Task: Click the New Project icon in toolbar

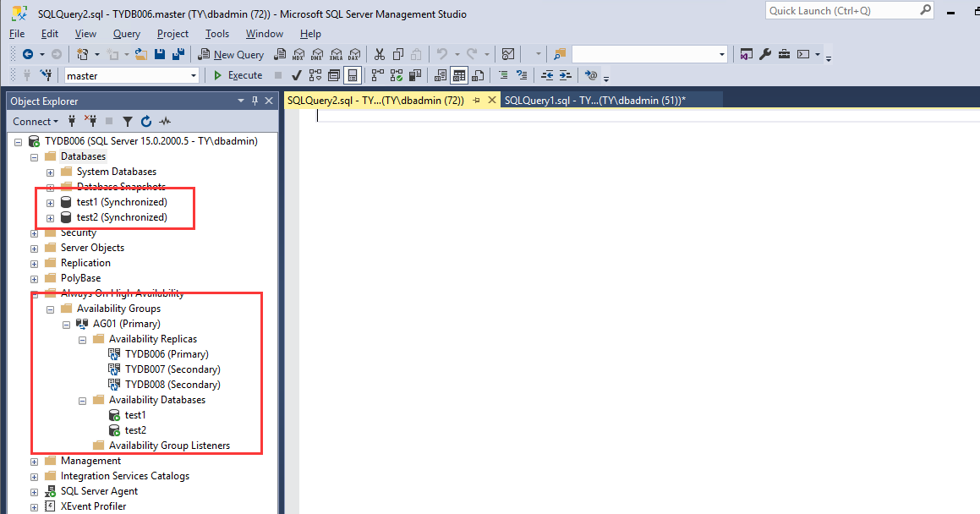Action: click(83, 54)
